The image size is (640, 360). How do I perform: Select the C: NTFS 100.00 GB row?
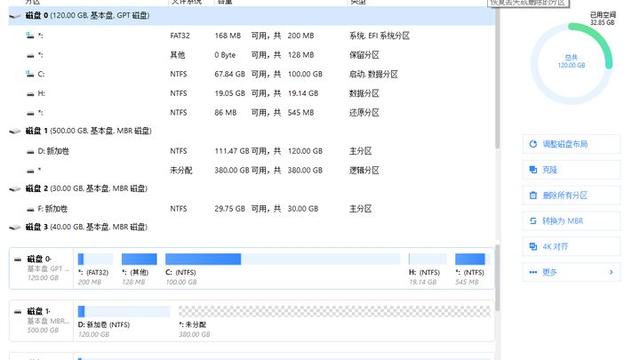pos(251,74)
